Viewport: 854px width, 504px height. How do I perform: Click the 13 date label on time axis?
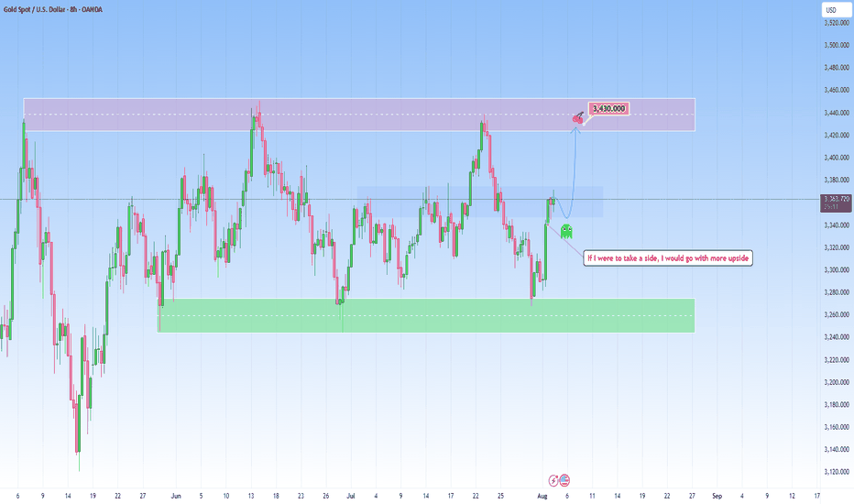point(251,496)
